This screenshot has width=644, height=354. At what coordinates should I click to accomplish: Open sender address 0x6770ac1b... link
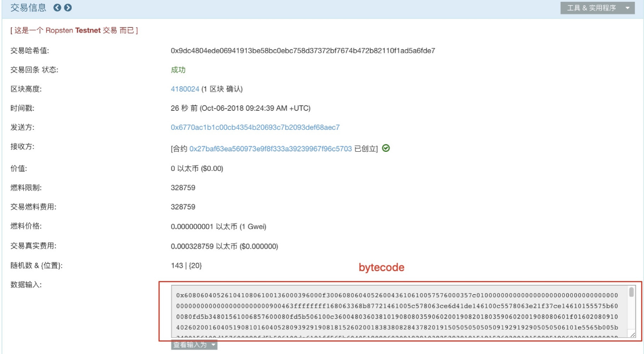(x=255, y=127)
